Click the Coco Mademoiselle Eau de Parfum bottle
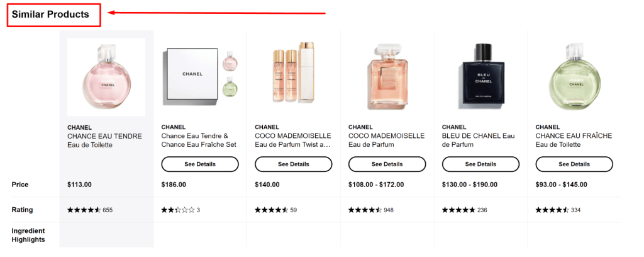The image size is (644, 257). [x=387, y=76]
